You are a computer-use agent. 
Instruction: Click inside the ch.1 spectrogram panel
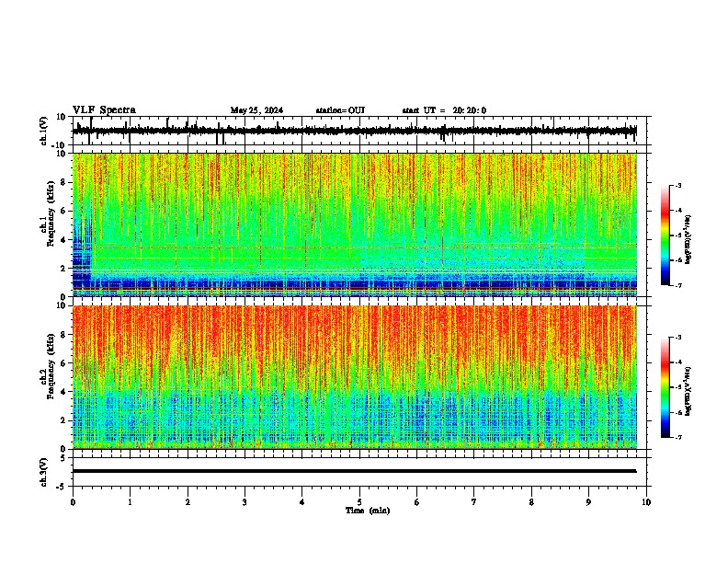[355, 224]
